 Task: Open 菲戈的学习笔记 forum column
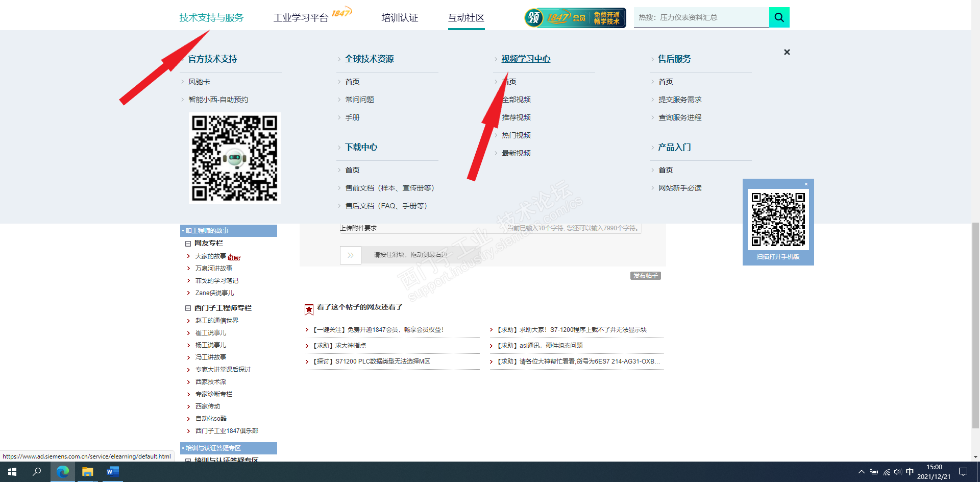click(217, 281)
